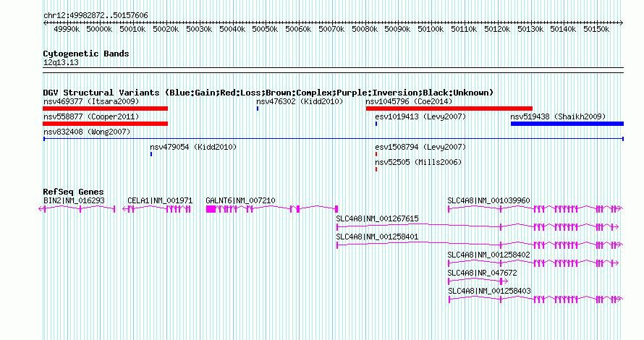
Task: Click the Cytogenetic Bands track title
Action: click(x=86, y=54)
